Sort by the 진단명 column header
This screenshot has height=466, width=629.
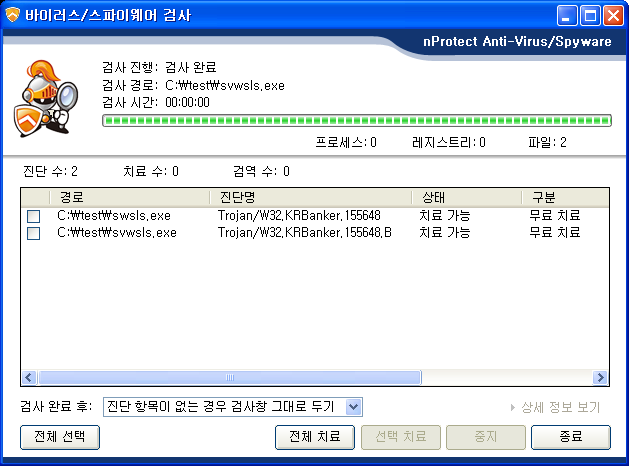[310, 197]
